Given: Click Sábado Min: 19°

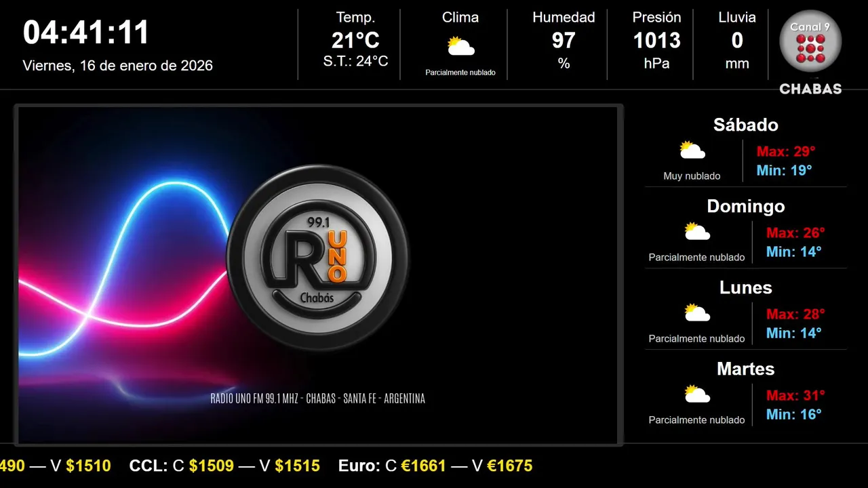Looking at the screenshot, I should point(785,170).
